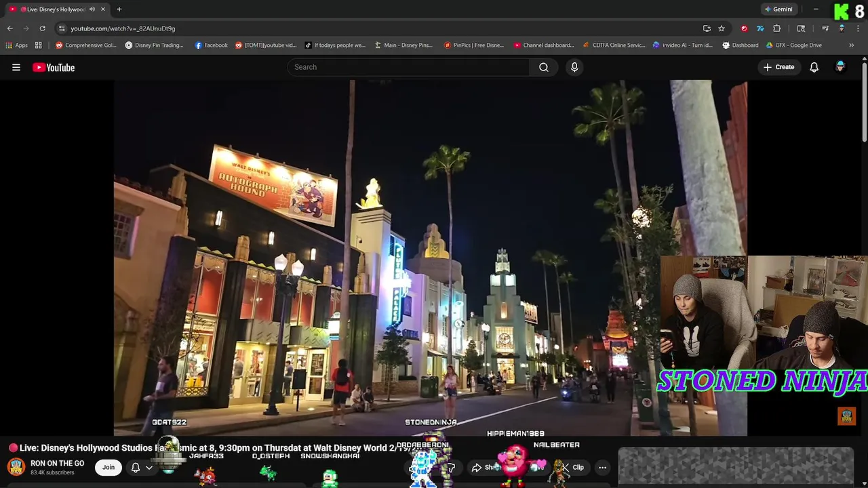Open the Comprehensive Gol... bookmark
Image resolution: width=868 pixels, height=488 pixels.
86,45
